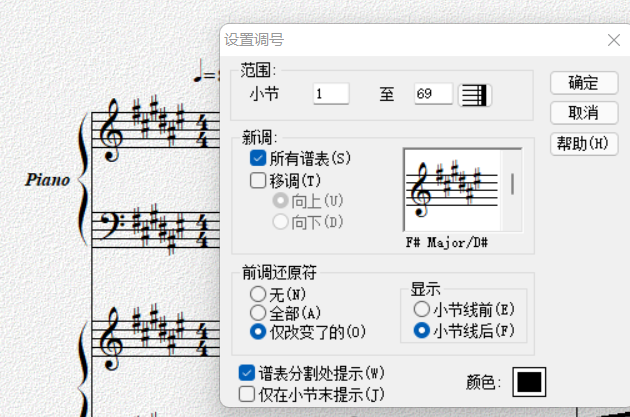The width and height of the screenshot is (630, 417).
Task: Click the end-of-score measure icon button
Action: (475, 95)
